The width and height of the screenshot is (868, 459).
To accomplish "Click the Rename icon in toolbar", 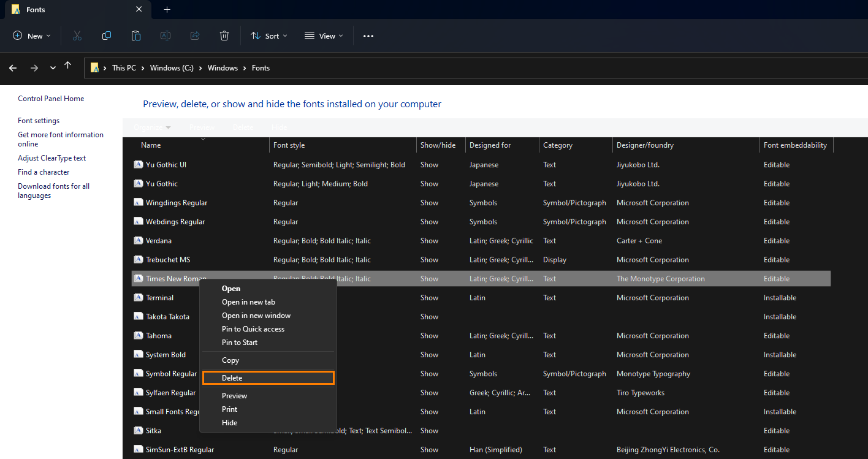I will (166, 36).
